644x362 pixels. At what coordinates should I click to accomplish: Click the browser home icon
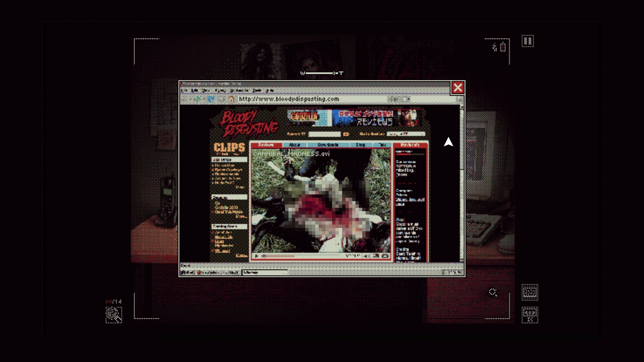click(x=231, y=99)
